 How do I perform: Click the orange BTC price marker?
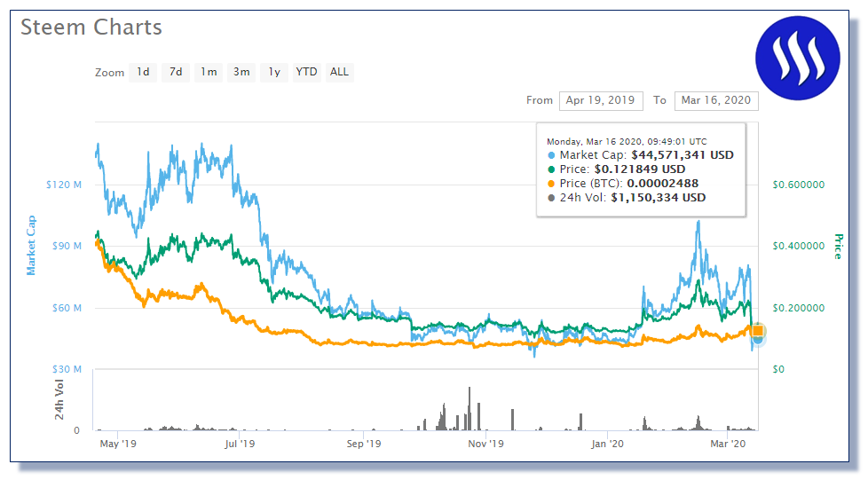pyautogui.click(x=757, y=331)
